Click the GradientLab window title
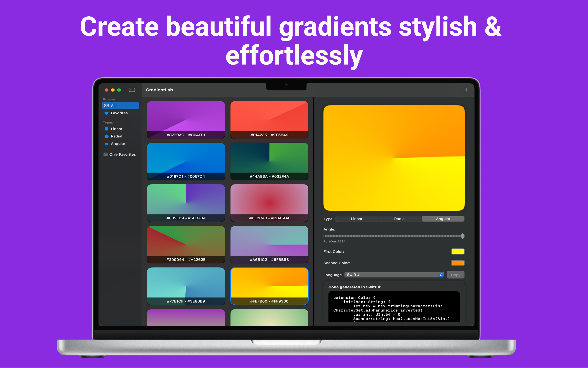The image size is (588, 368). (x=159, y=90)
